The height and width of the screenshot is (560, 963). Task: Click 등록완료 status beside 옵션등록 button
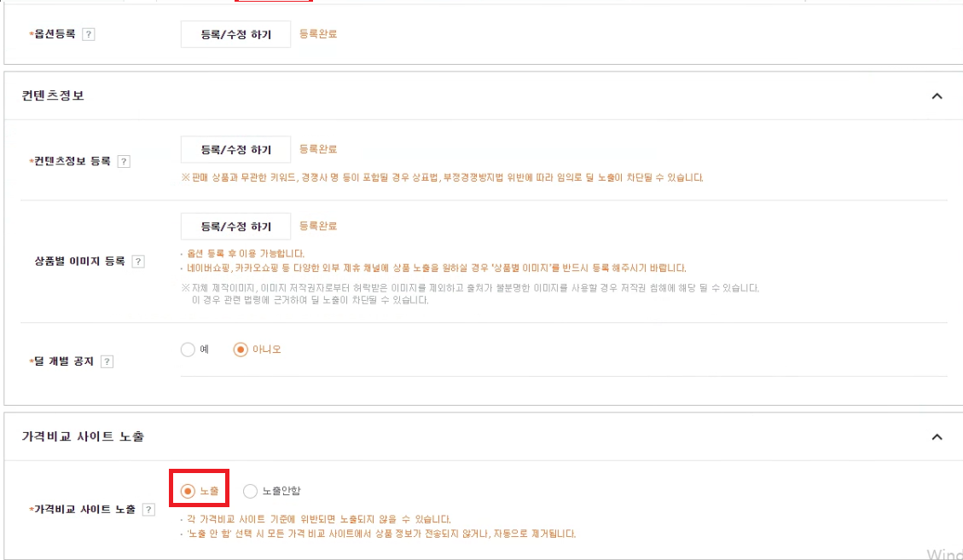318,34
